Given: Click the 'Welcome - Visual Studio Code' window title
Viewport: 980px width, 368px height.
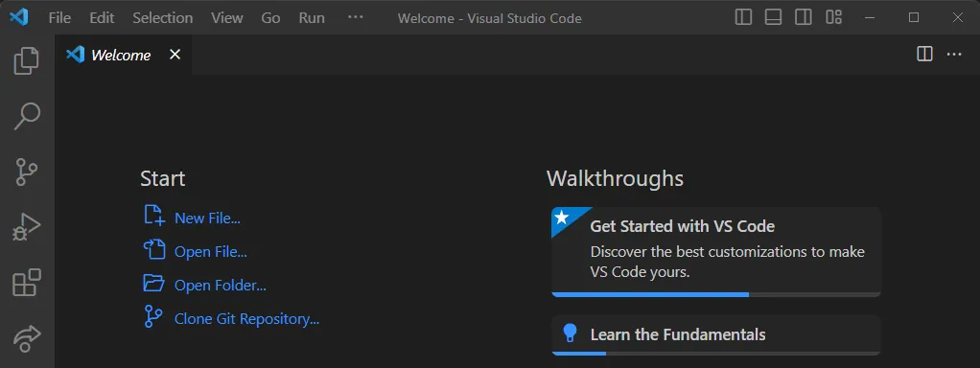Looking at the screenshot, I should point(489,18).
